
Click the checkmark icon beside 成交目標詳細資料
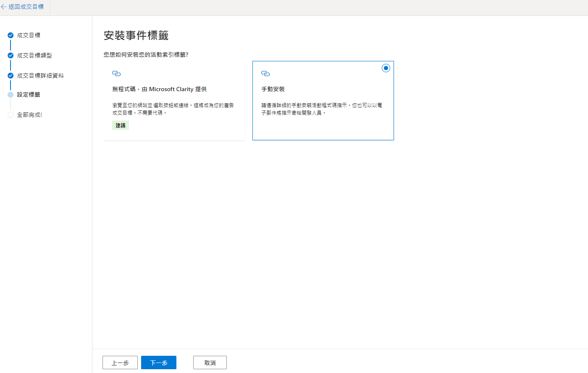(x=10, y=76)
